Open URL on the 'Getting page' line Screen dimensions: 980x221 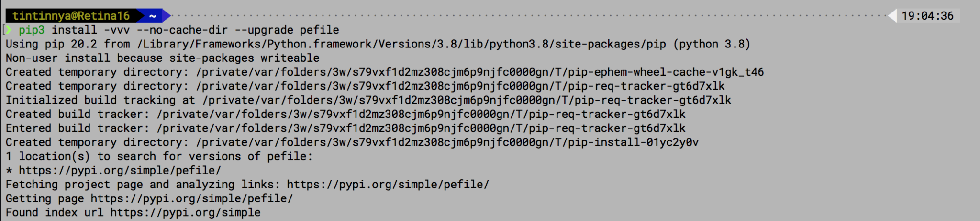tap(192, 198)
